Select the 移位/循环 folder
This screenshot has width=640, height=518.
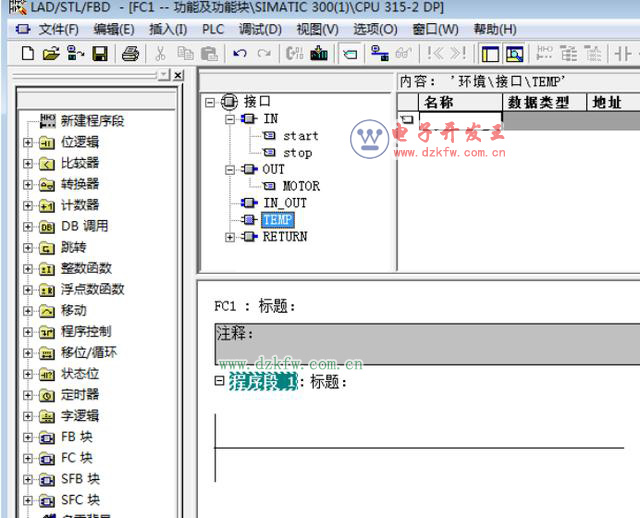click(89, 353)
